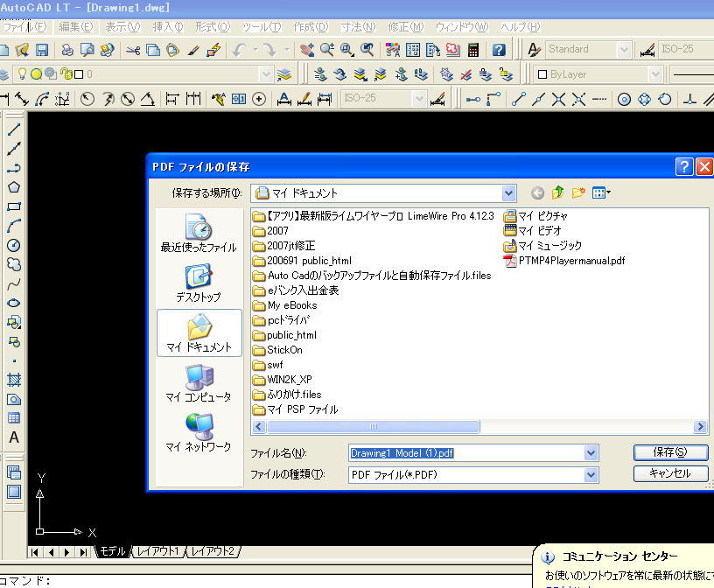Click right arrow of file list scrollbar
Viewport: 714px width, 588px height.
click(x=700, y=427)
